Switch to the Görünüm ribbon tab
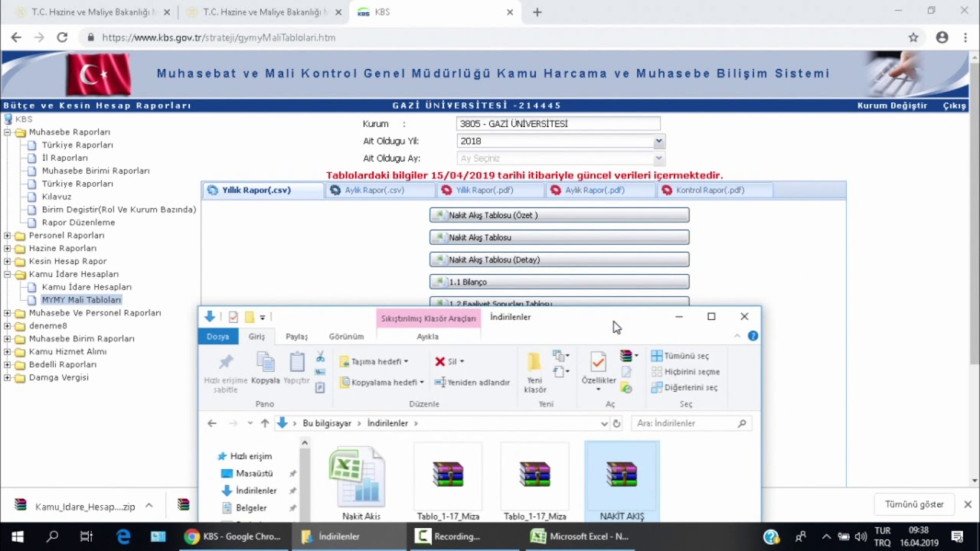Viewport: 980px width, 551px height. (x=346, y=336)
